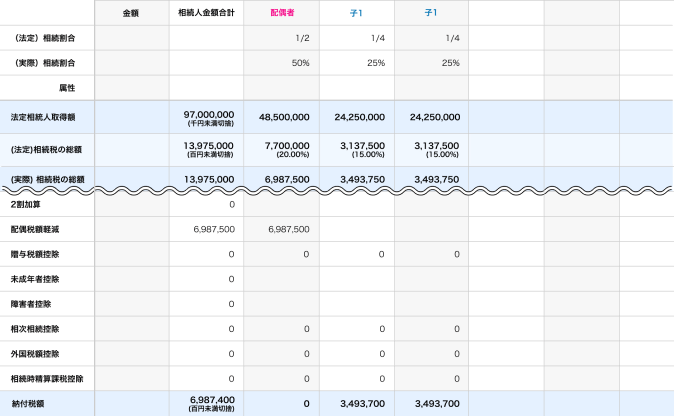Screen dimensions: 674x416
Task: Click the empty 属性 cell under 配偶者
Action: (282, 88)
